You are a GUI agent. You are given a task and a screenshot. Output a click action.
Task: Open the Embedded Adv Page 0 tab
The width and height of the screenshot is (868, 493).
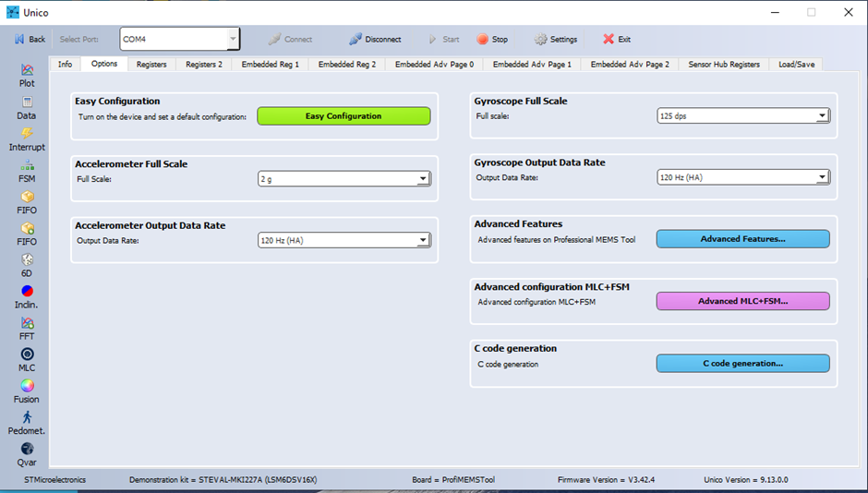pyautogui.click(x=435, y=65)
